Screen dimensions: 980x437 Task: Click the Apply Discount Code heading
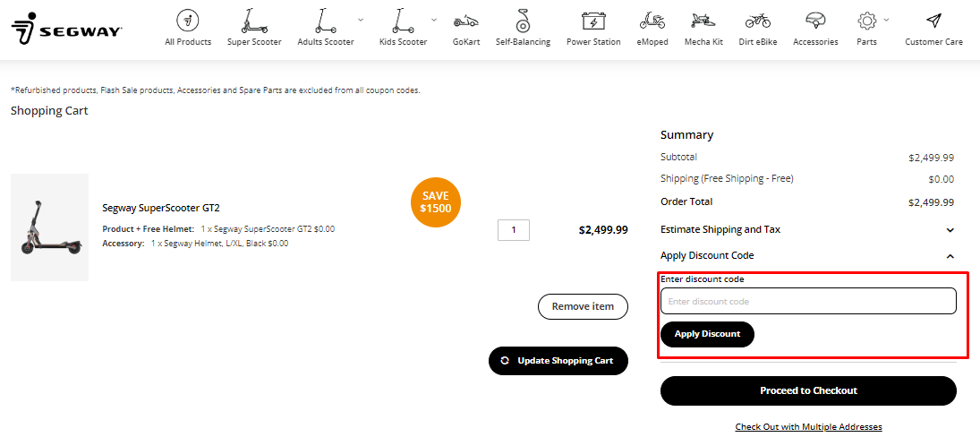[707, 255]
